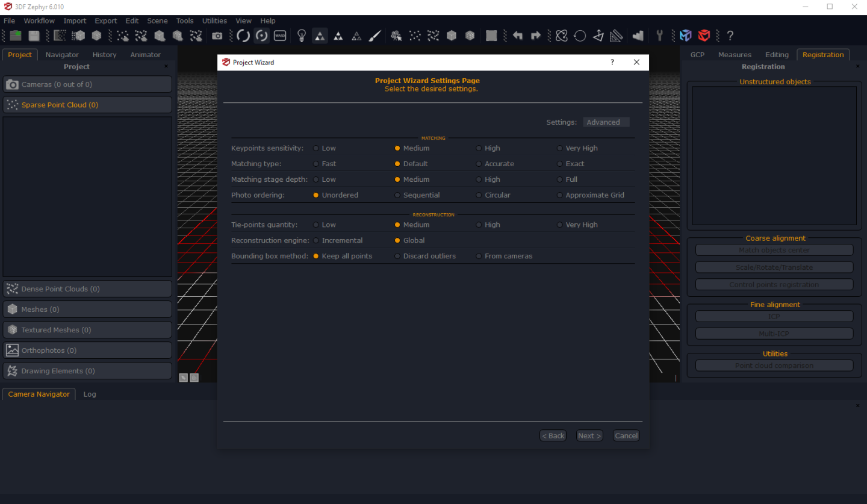Expand the Cameras section in Project panel
This screenshot has width=867, height=504.
click(x=87, y=84)
